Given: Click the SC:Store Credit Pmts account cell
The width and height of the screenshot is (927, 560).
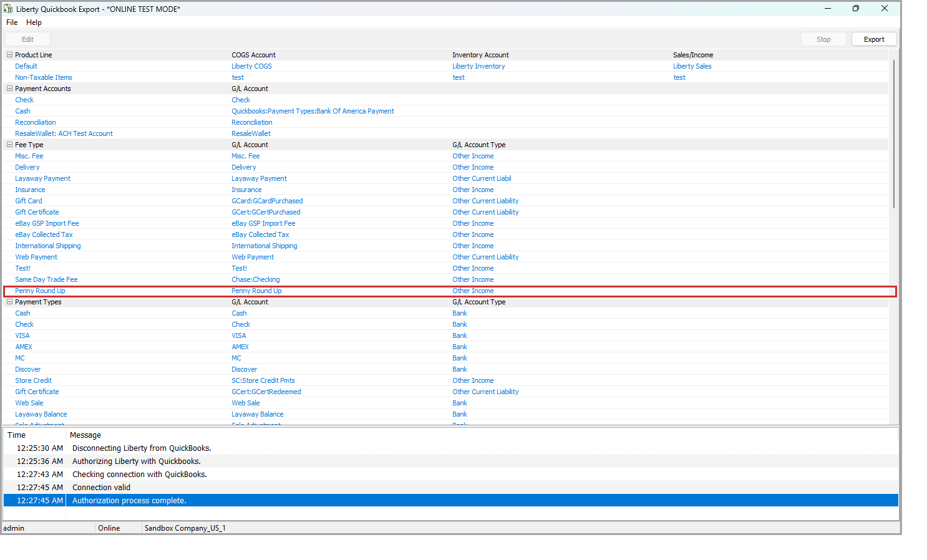Looking at the screenshot, I should (263, 380).
